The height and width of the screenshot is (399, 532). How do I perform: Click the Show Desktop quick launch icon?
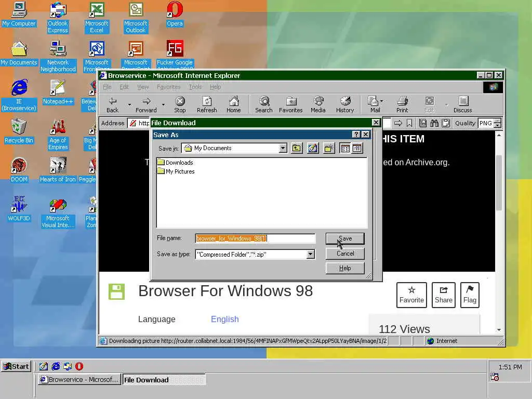point(44,366)
